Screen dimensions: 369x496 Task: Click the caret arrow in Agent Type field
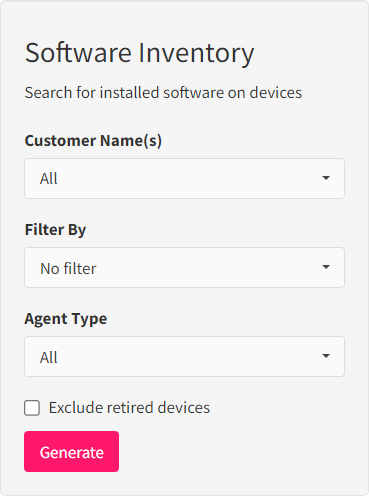pos(326,356)
